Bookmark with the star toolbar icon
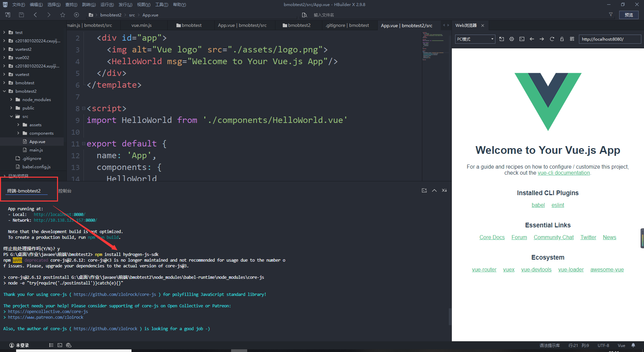644x352 pixels. tap(63, 15)
